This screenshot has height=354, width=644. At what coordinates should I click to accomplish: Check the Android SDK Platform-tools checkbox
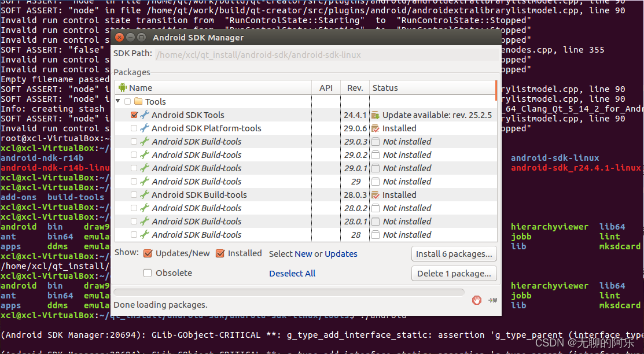[x=134, y=128]
